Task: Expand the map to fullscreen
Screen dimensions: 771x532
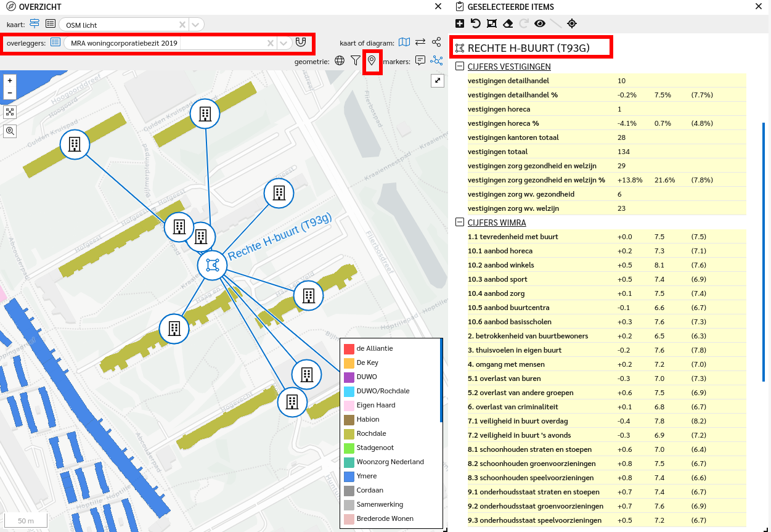Action: point(438,81)
